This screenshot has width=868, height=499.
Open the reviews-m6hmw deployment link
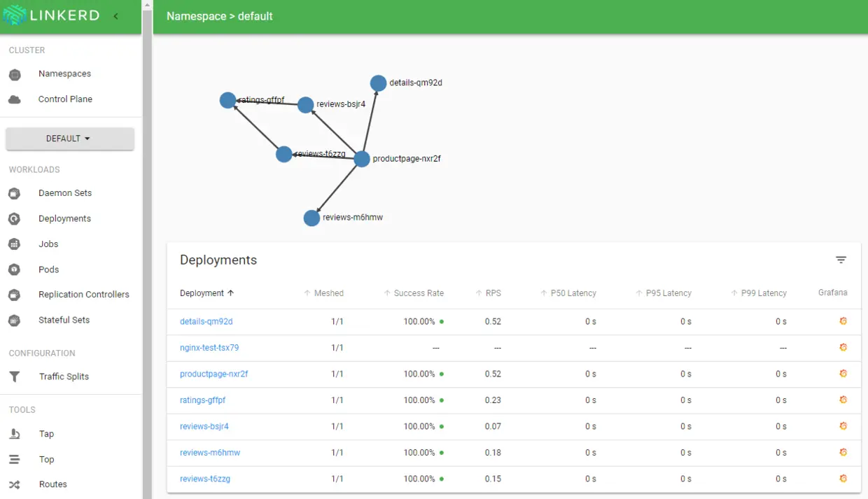210,453
